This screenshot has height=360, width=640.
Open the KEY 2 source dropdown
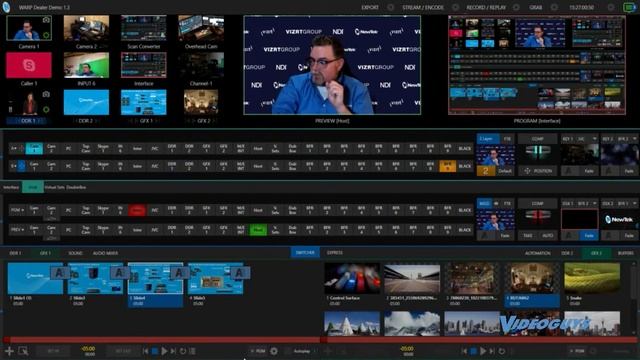pos(634,139)
